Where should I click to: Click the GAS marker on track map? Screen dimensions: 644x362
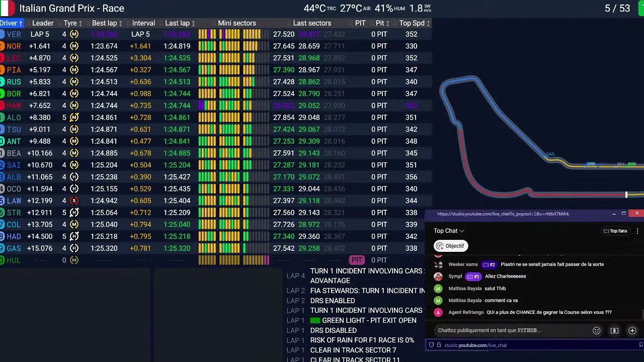click(550, 154)
